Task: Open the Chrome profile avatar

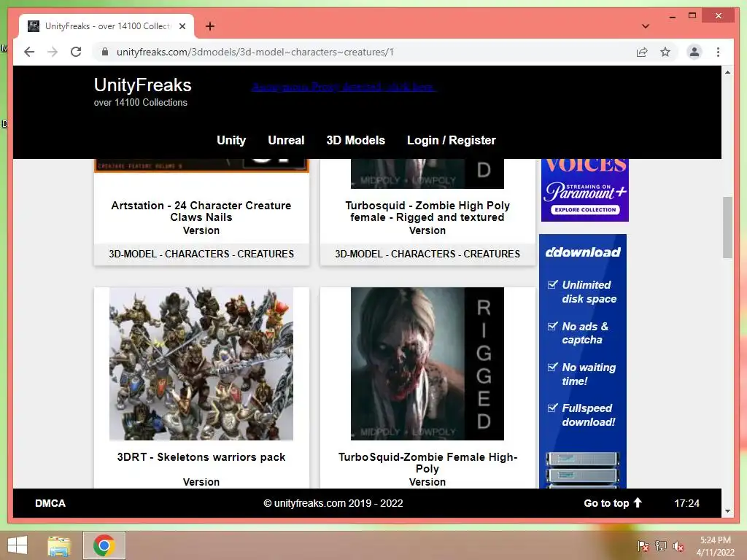Action: pos(694,52)
